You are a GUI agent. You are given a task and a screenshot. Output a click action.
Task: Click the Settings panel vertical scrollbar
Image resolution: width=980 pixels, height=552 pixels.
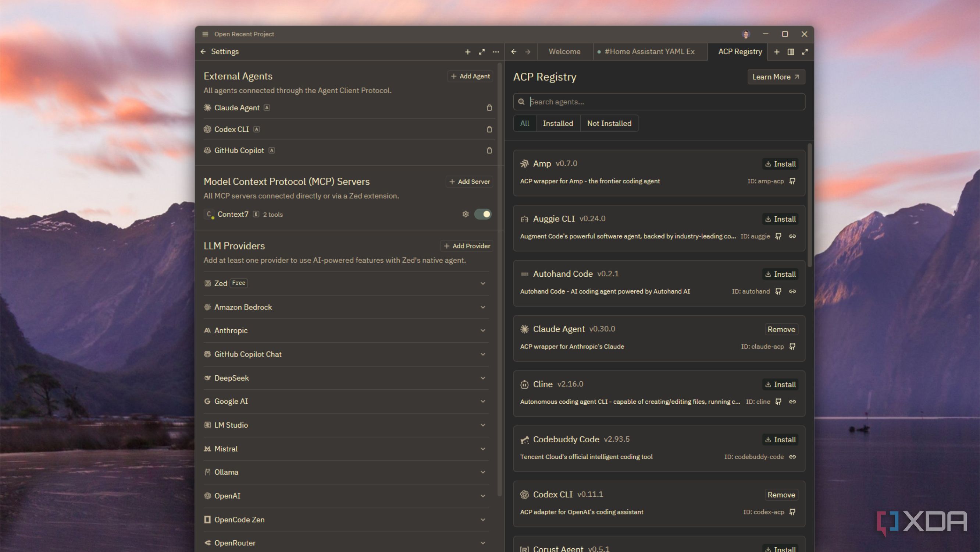click(x=499, y=280)
